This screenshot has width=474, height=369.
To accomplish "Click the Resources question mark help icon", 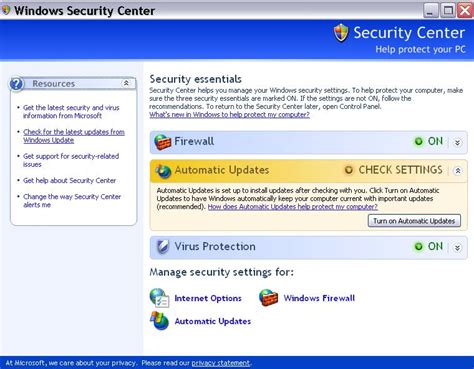I will pyautogui.click(x=16, y=84).
